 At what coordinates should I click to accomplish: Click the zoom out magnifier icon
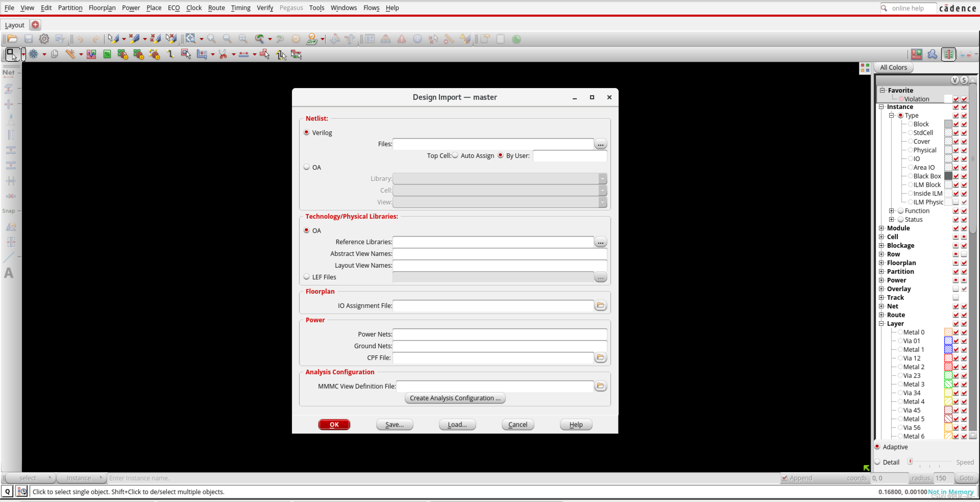227,39
